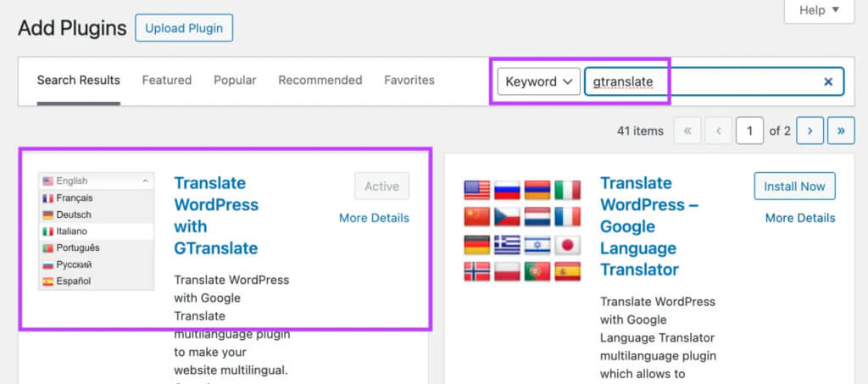Click the Germany flag in flags grid

click(477, 245)
